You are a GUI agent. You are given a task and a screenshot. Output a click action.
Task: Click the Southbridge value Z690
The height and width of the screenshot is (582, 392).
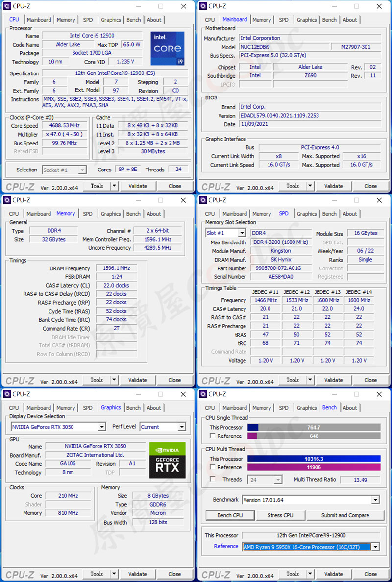pos(311,75)
